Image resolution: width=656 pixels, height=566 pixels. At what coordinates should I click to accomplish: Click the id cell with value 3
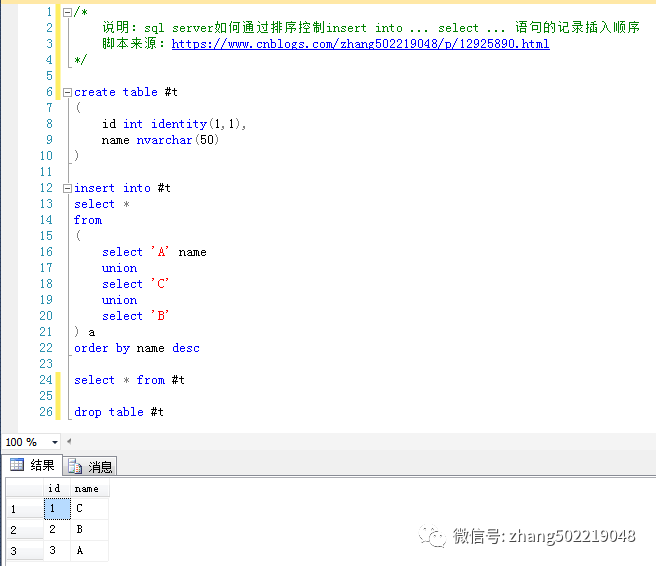pos(57,551)
